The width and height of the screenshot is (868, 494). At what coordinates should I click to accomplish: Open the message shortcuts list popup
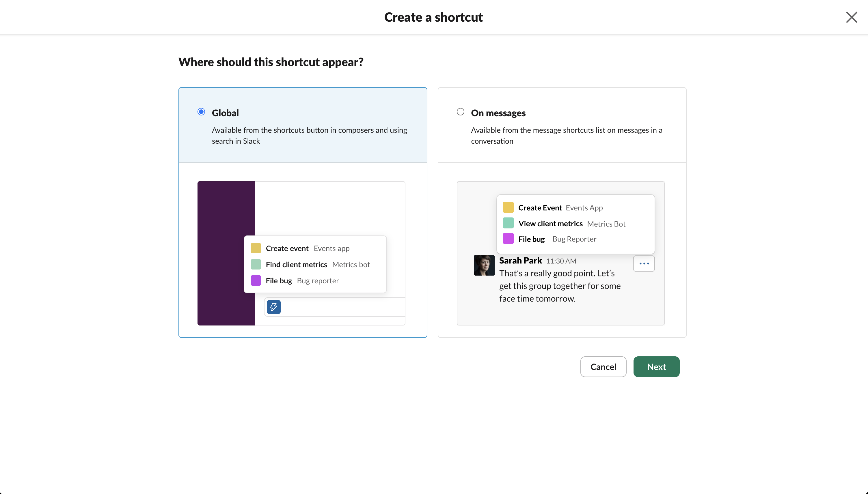(x=575, y=224)
